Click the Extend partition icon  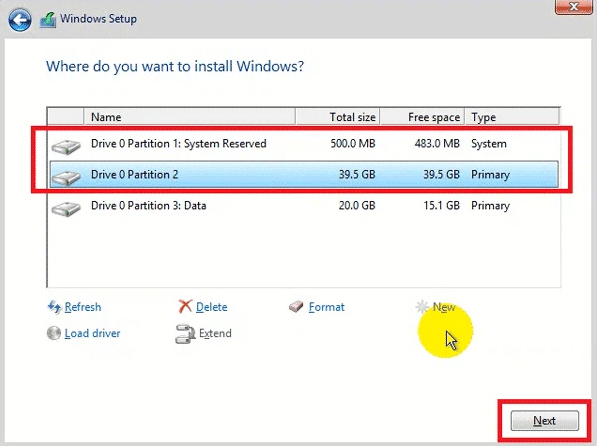[185, 334]
